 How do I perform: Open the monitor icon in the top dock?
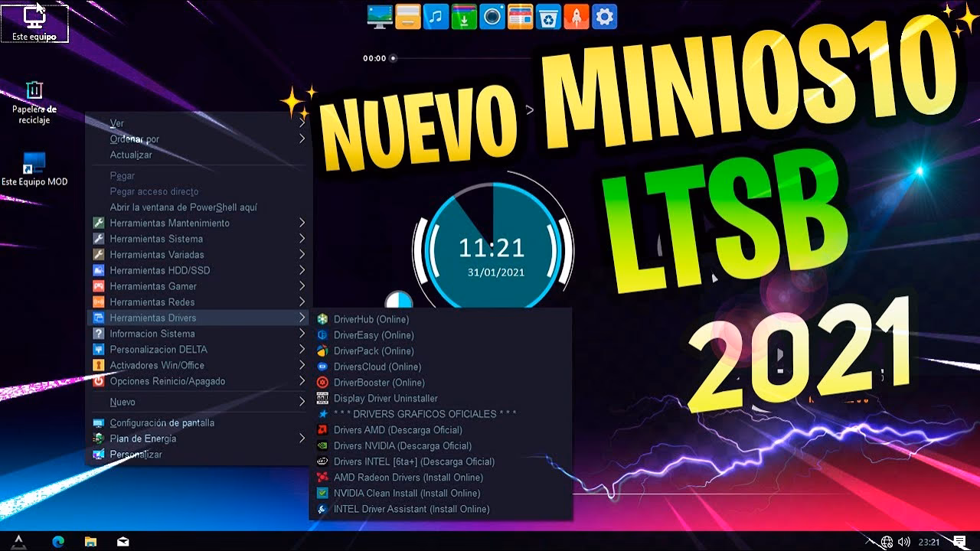pyautogui.click(x=380, y=17)
